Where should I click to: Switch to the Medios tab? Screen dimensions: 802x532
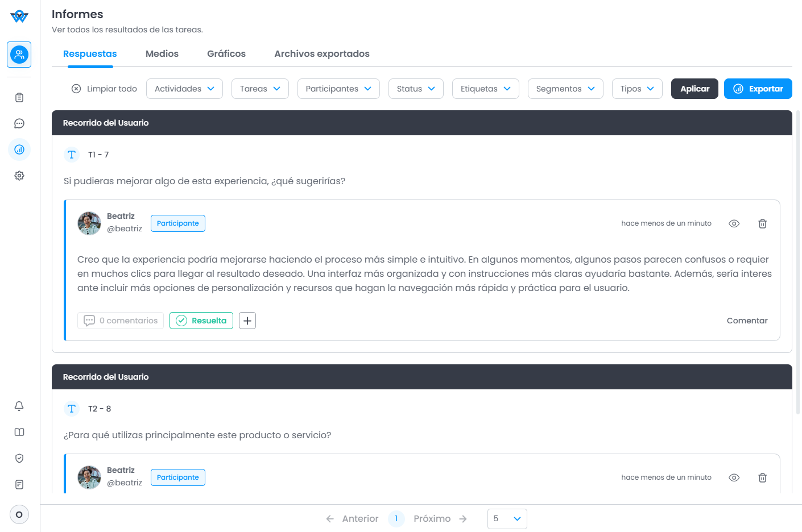pos(162,54)
